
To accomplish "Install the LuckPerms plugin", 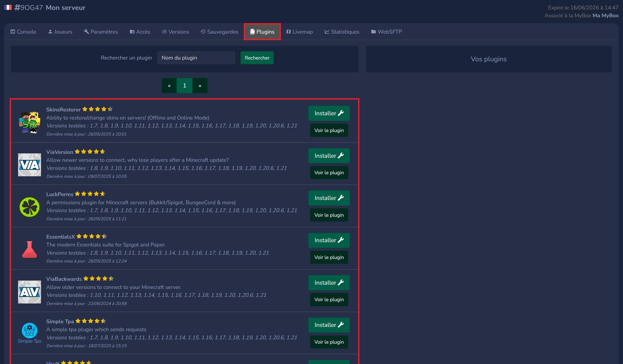I will click(329, 198).
